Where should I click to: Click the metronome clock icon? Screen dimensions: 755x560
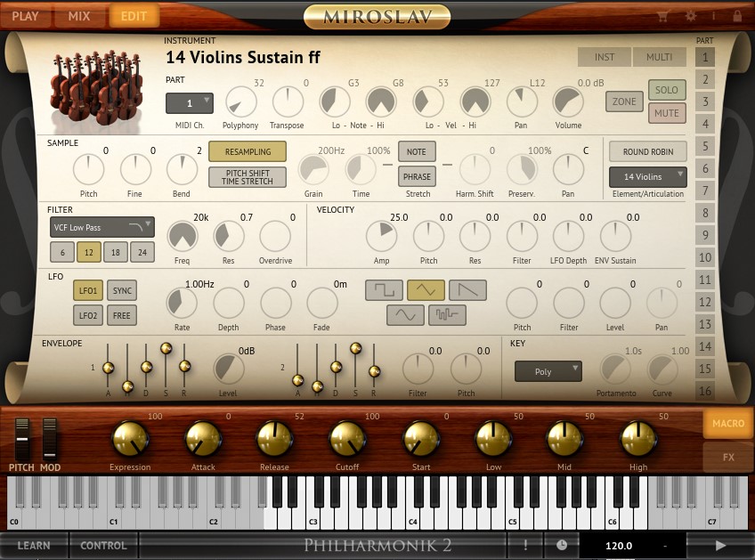click(x=562, y=545)
